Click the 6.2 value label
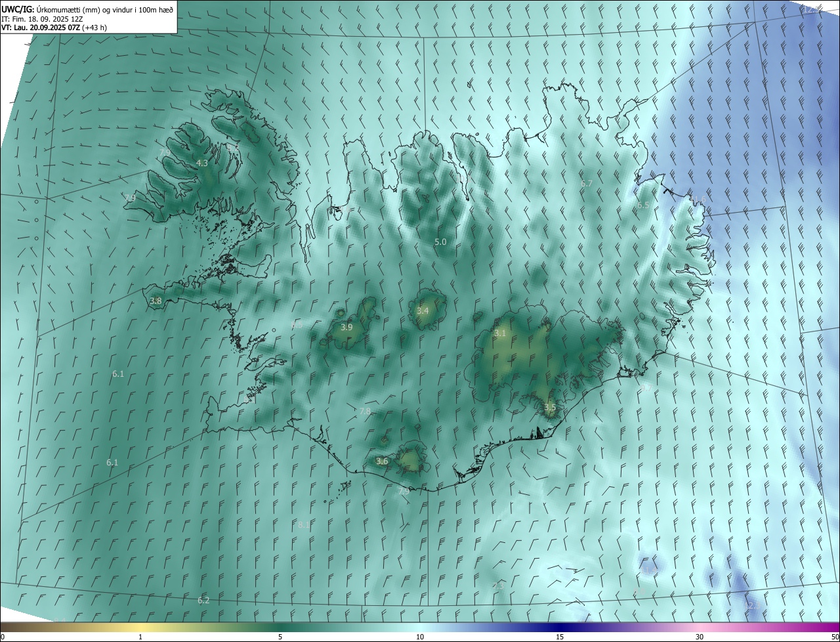This screenshot has height=642, width=840. (x=203, y=600)
